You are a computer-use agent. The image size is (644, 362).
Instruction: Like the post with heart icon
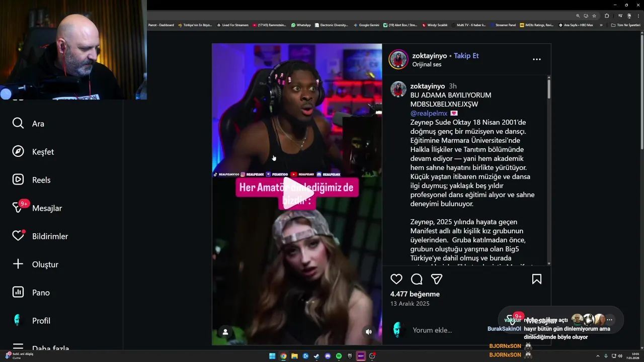click(396, 279)
